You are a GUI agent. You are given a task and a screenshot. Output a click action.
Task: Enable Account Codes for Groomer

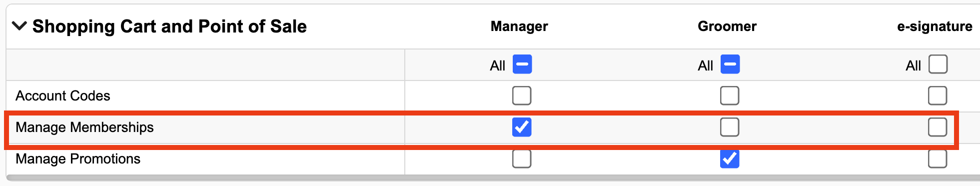click(730, 95)
